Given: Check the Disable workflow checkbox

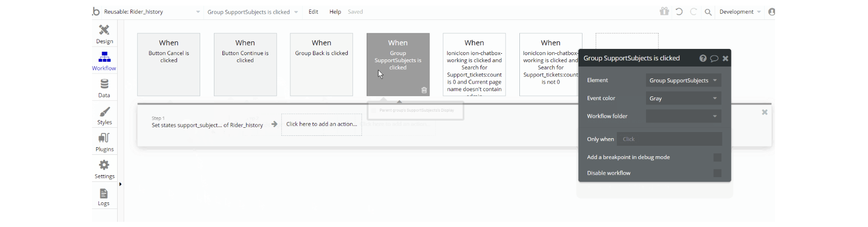Looking at the screenshot, I should [717, 173].
